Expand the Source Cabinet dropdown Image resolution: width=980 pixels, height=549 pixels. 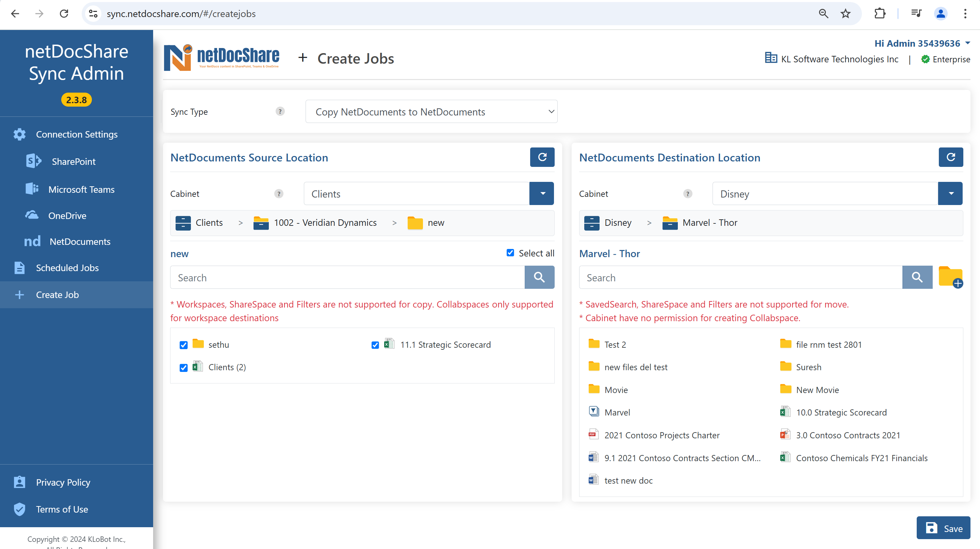click(542, 193)
